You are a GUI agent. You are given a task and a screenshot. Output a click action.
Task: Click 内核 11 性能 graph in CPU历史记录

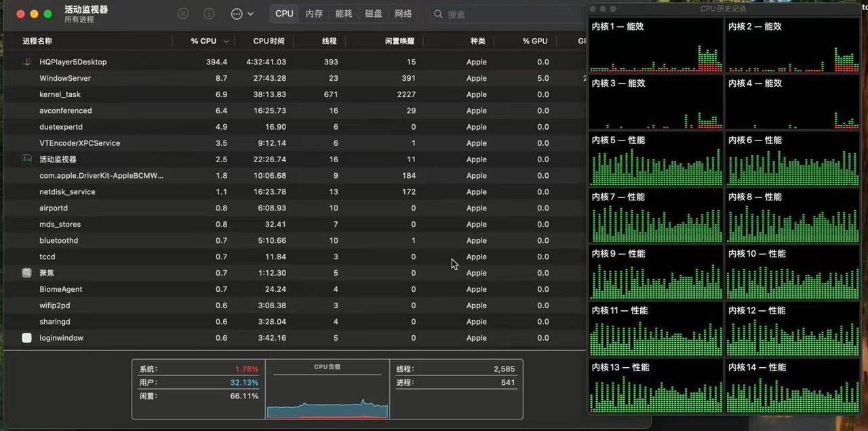[656, 330]
